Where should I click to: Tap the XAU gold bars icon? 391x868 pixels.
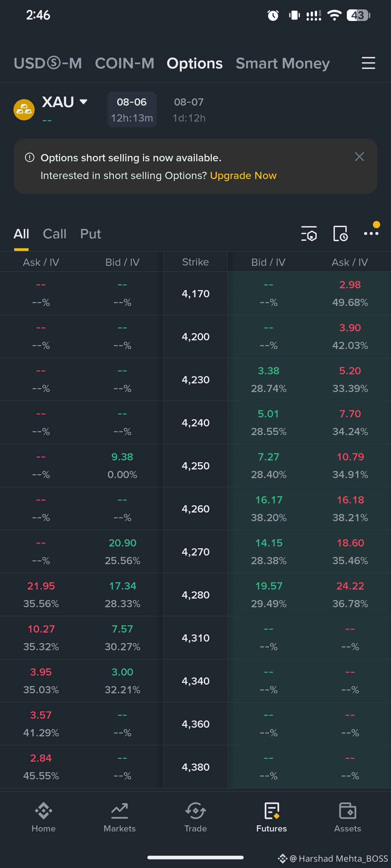coord(24,110)
